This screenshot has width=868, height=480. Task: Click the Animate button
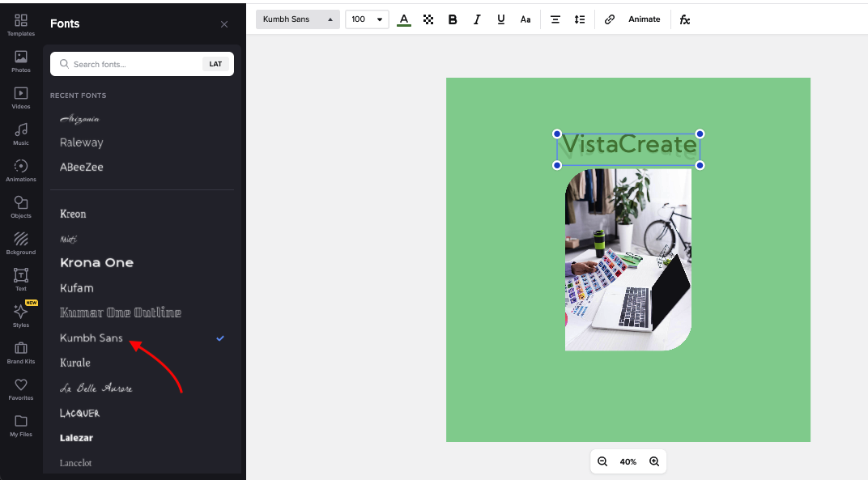[645, 19]
